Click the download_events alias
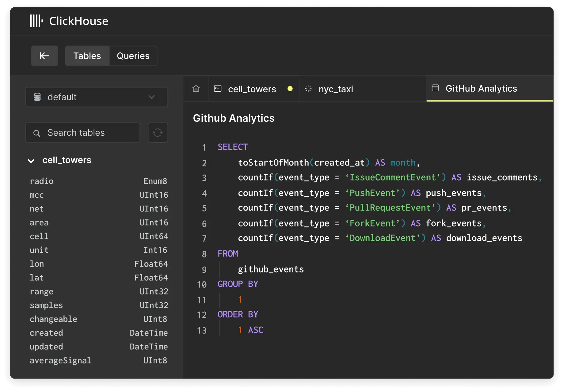Image resolution: width=564 pixels, height=392 pixels. pyautogui.click(x=484, y=238)
